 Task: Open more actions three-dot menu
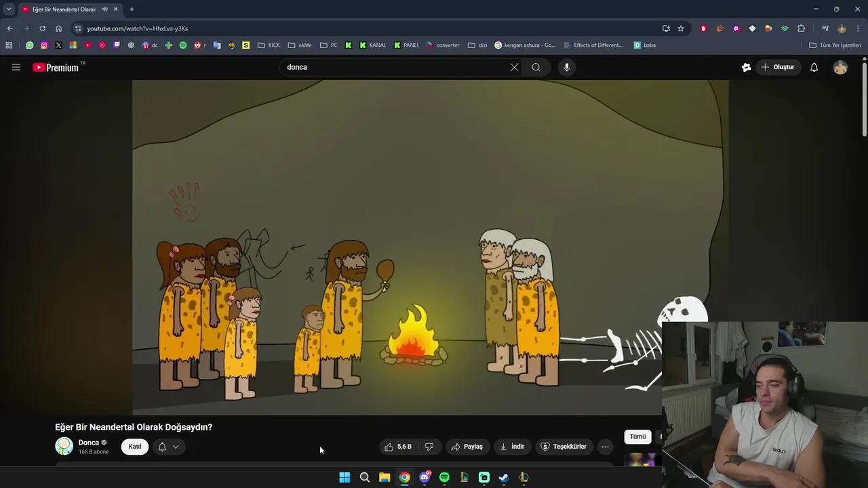point(605,447)
